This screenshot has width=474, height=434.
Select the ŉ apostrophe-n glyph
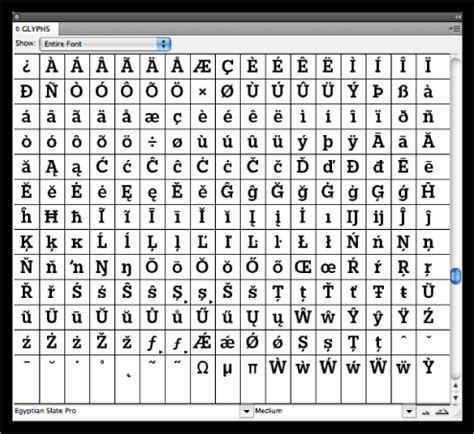tap(77, 267)
